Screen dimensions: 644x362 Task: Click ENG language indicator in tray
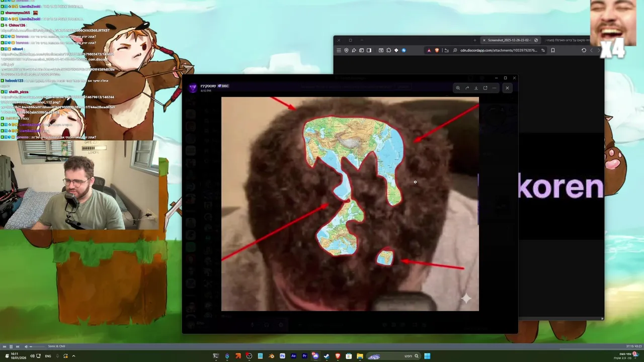click(48, 356)
